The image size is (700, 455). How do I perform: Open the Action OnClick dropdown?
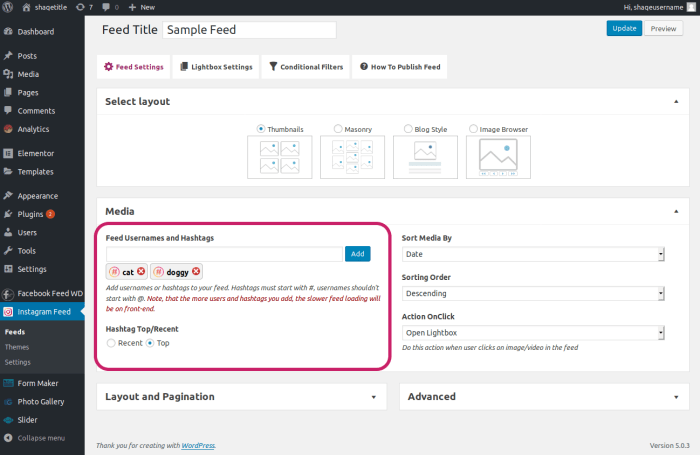point(533,333)
